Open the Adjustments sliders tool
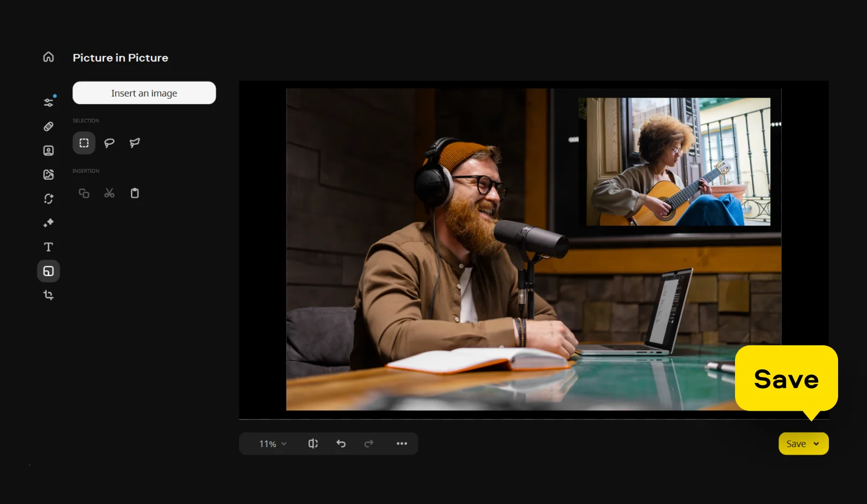867x504 pixels. pos(48,102)
